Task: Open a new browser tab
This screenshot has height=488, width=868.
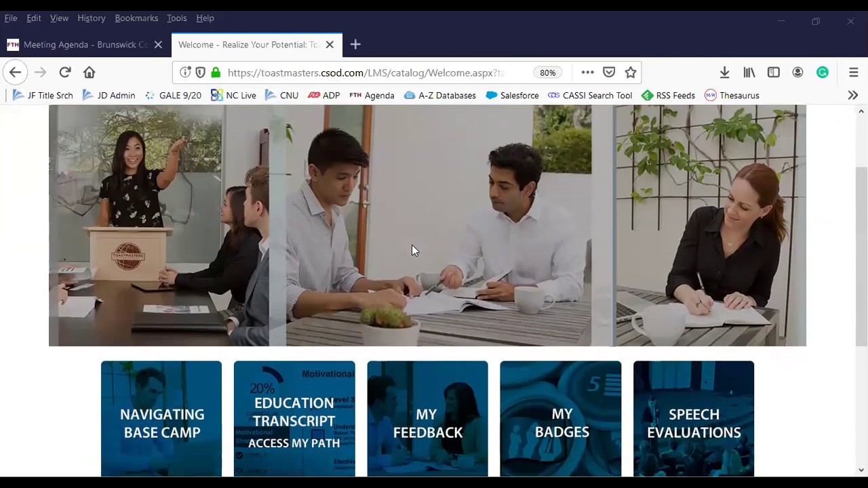Action: [355, 45]
